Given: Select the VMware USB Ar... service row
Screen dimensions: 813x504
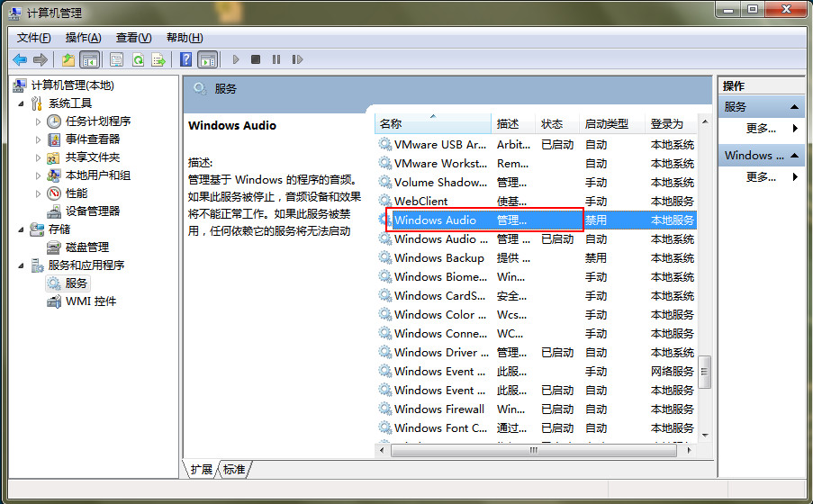Looking at the screenshot, I should tap(536, 145).
